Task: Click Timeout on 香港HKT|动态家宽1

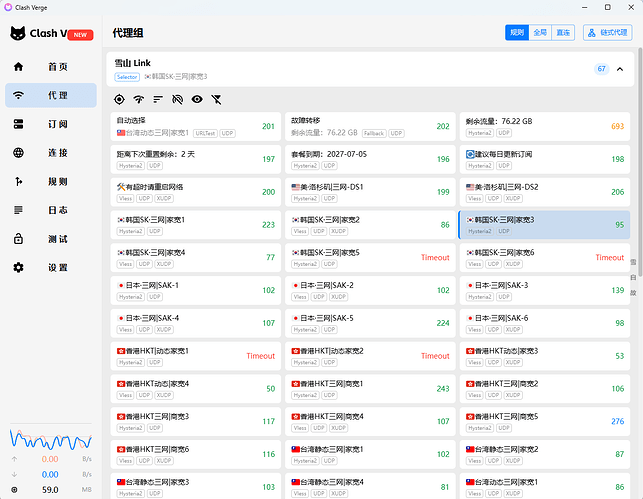Action: click(x=260, y=356)
